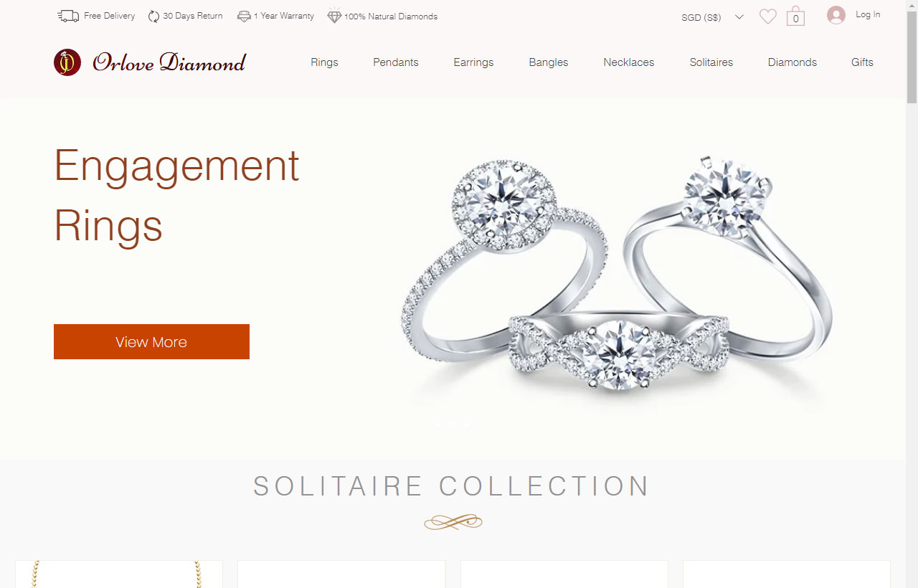
Task: Click the user avatar icon
Action: [836, 15]
